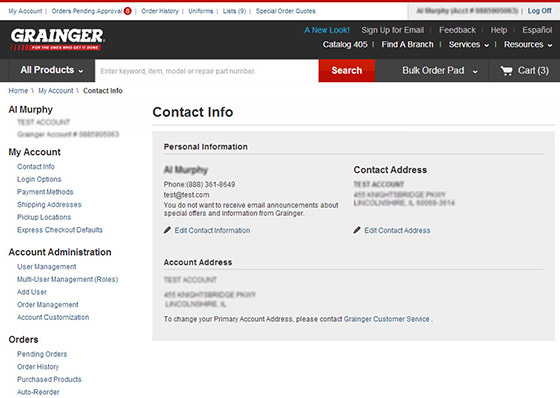Expand the All Products dropdown
Screen dimensions: 560x398
(x=52, y=70)
